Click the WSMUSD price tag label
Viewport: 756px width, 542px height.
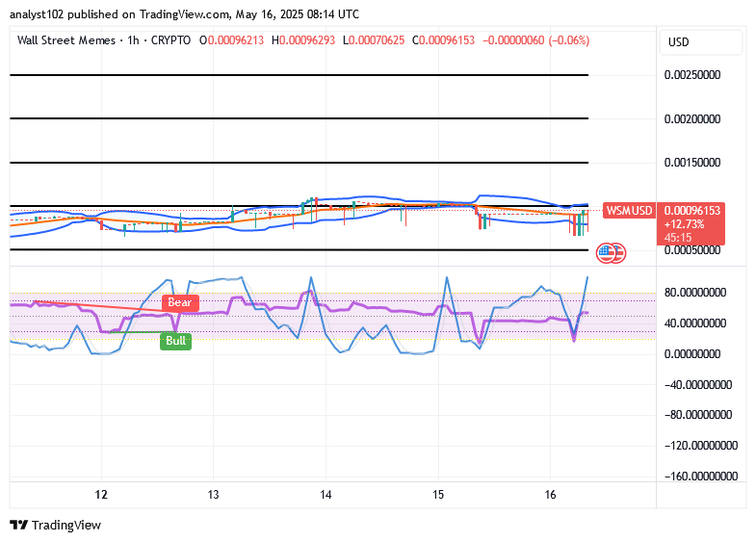point(629,211)
